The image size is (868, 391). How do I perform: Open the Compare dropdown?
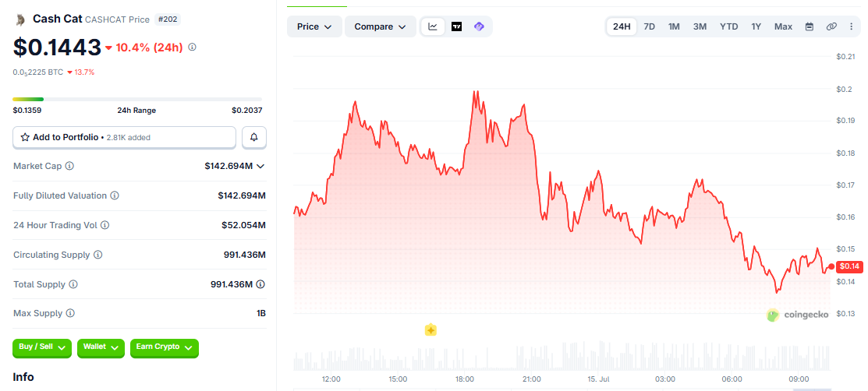click(381, 26)
